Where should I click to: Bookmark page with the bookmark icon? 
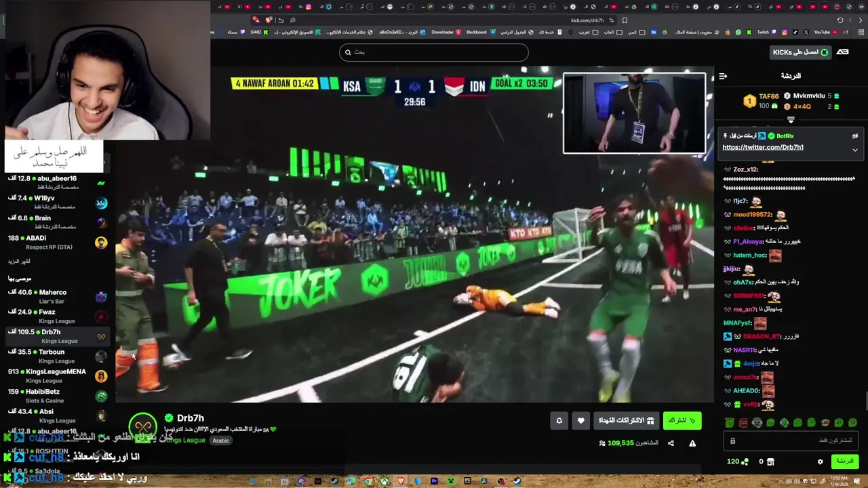625,20
